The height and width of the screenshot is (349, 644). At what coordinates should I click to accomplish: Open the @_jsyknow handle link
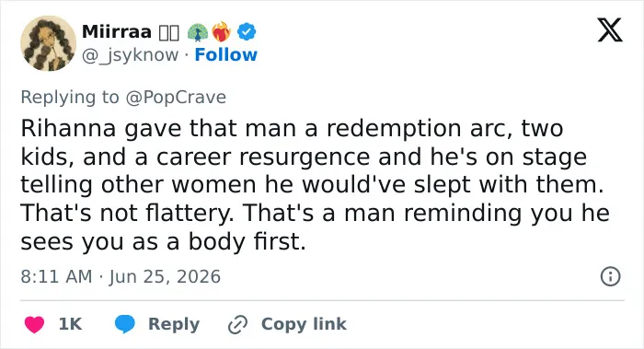(131, 55)
